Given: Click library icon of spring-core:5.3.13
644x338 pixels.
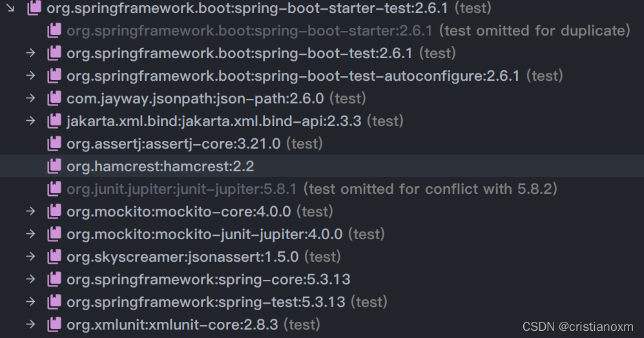Looking at the screenshot, I should coord(54,279).
